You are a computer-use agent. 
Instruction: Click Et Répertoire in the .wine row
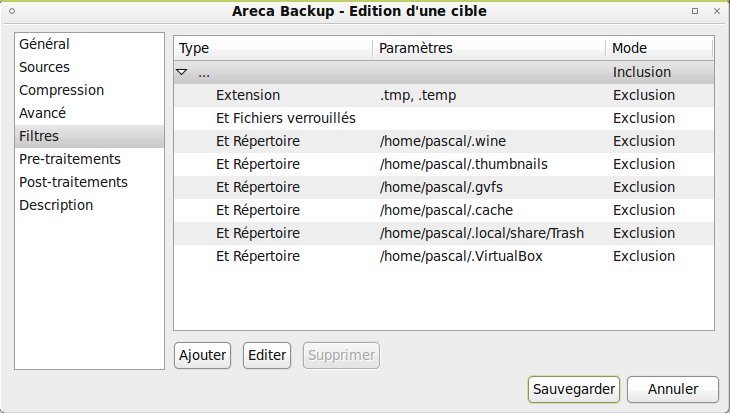[x=258, y=141]
